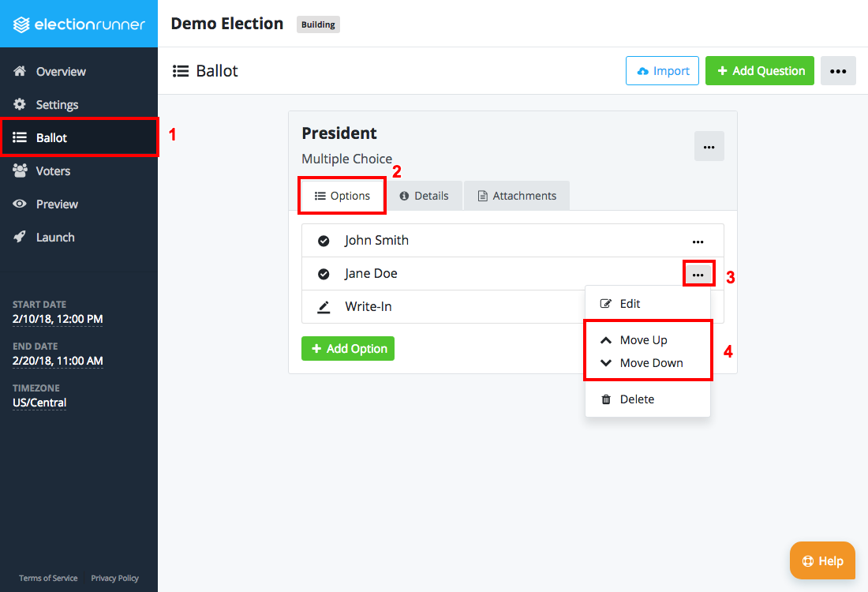The width and height of the screenshot is (868, 592).
Task: Switch to the Details tab
Action: coord(425,196)
